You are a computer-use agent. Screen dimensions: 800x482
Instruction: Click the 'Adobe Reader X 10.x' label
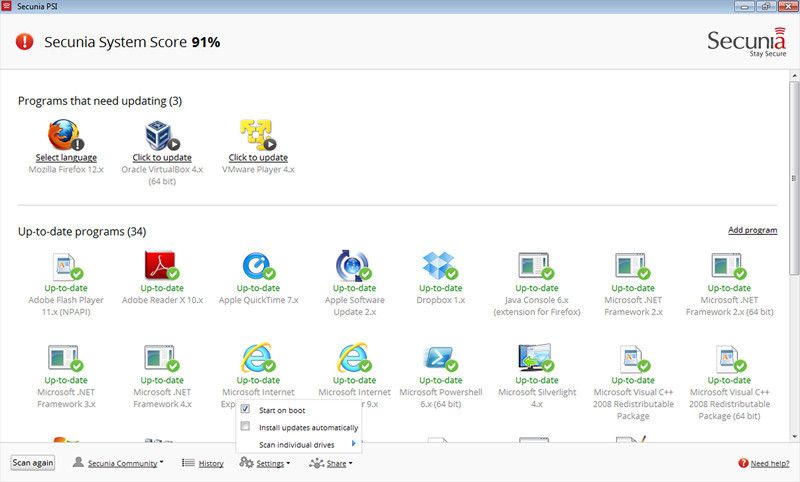162,300
